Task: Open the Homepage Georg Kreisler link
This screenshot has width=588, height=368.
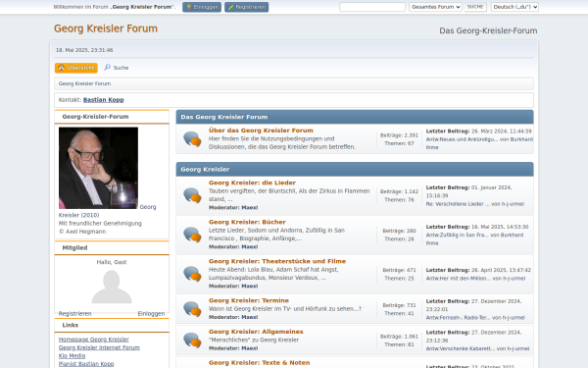Action: pos(94,340)
